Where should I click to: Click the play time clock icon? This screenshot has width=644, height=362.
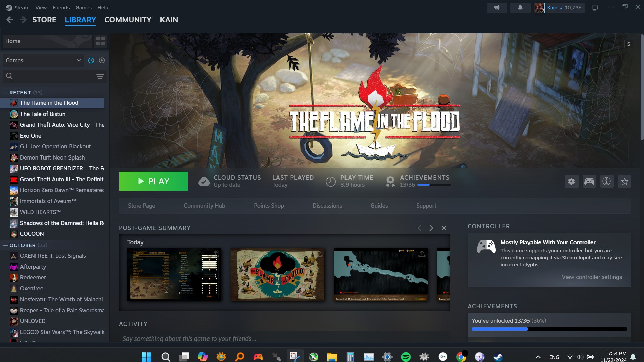[331, 181]
